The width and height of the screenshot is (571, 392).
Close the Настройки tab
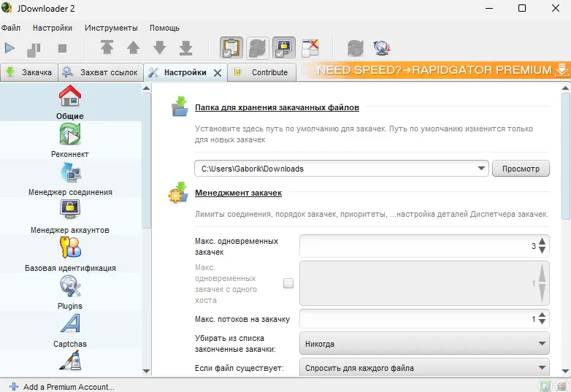pyautogui.click(x=218, y=72)
